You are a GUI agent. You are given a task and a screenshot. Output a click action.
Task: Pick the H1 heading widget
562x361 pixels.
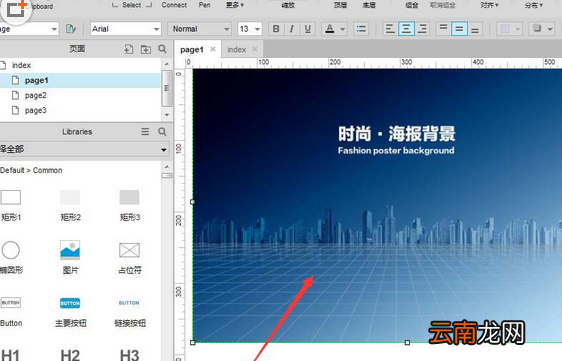click(x=10, y=355)
